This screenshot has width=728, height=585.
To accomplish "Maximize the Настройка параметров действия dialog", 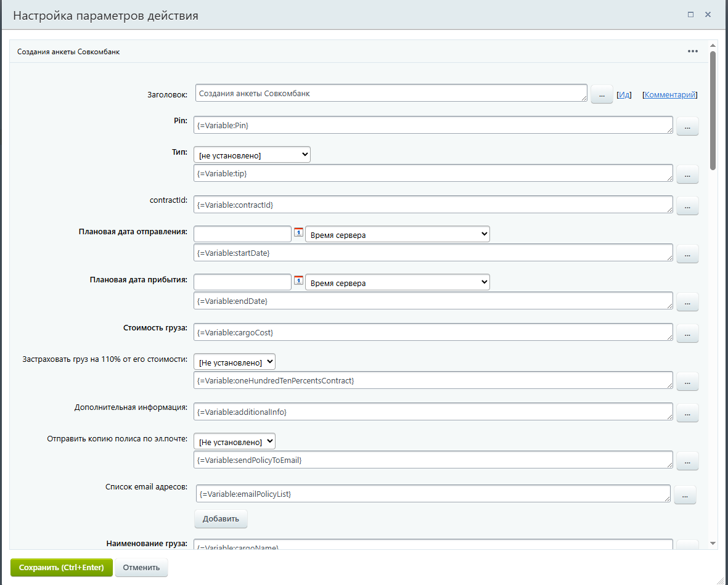I will pos(691,14).
